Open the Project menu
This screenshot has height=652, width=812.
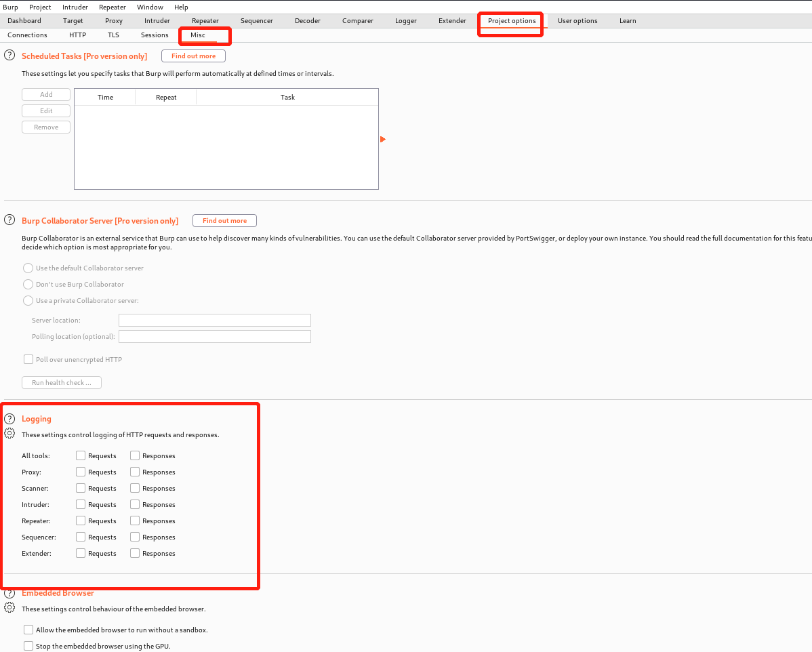click(40, 7)
